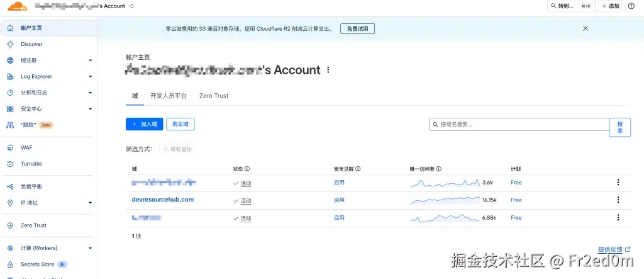Viewport: 644px width, 279px height.
Task: Expand the 域注册 sidebar section
Action: [x=91, y=60]
